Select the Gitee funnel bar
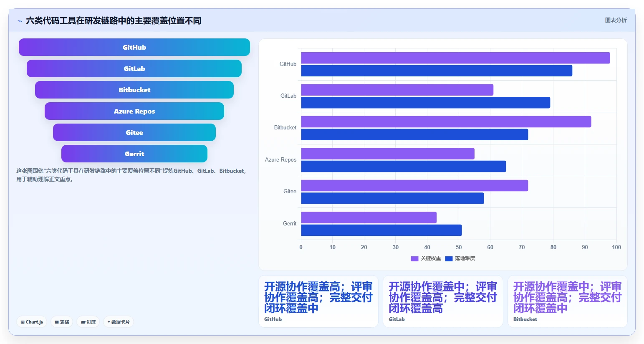This screenshot has height=344, width=644. coord(134,132)
